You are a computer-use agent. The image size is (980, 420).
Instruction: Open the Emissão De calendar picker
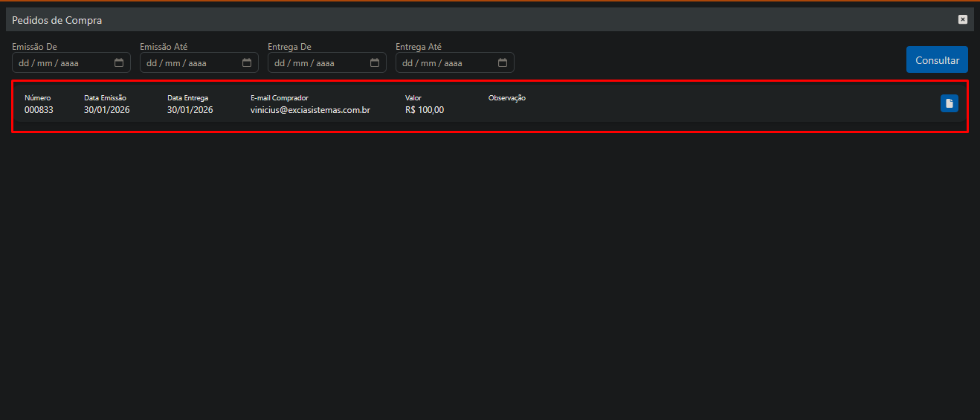pyautogui.click(x=119, y=63)
